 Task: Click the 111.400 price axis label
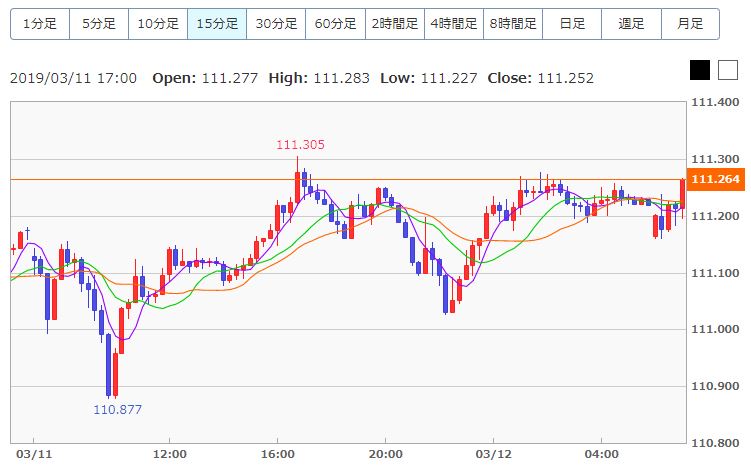point(715,102)
